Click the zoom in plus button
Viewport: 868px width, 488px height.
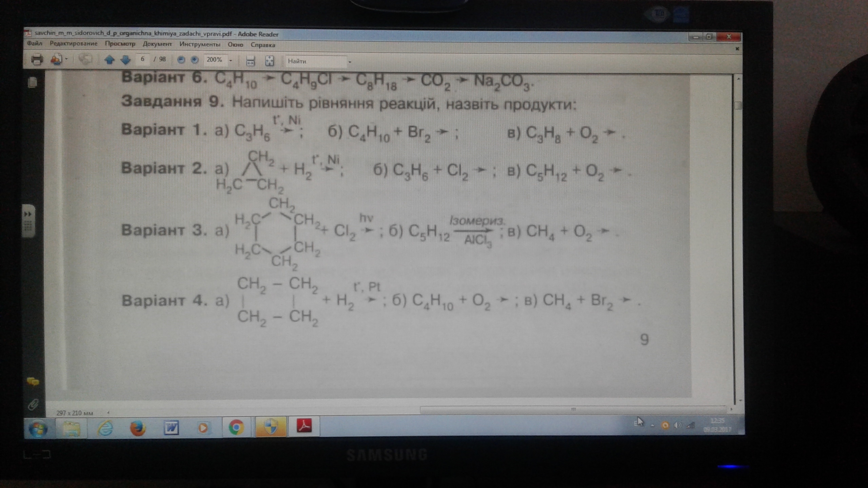[x=194, y=60]
